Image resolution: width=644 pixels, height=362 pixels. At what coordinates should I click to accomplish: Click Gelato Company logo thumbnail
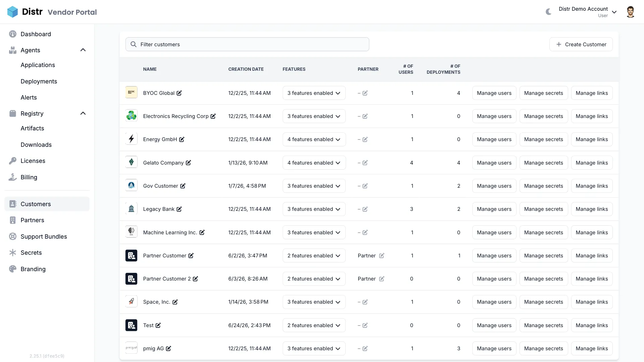[x=131, y=162]
